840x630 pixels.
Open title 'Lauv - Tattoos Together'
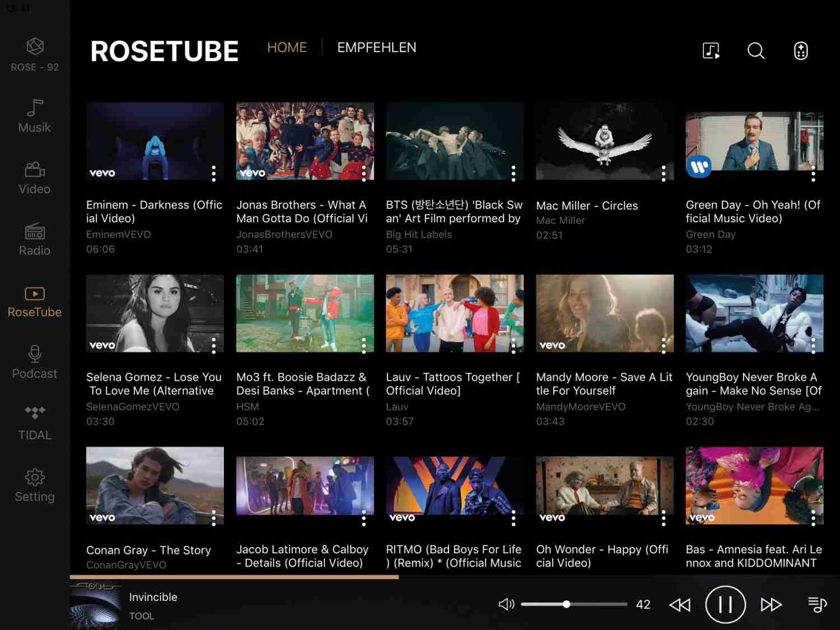click(x=453, y=384)
